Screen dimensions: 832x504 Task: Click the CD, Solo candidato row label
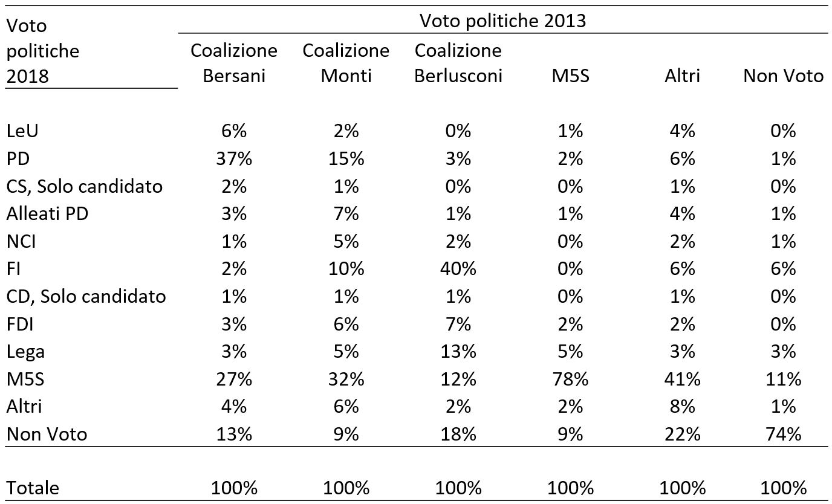[86, 297]
